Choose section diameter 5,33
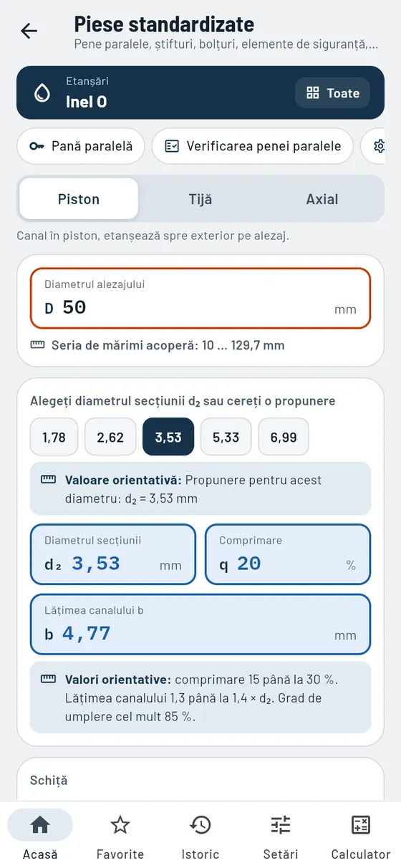 pos(226,437)
